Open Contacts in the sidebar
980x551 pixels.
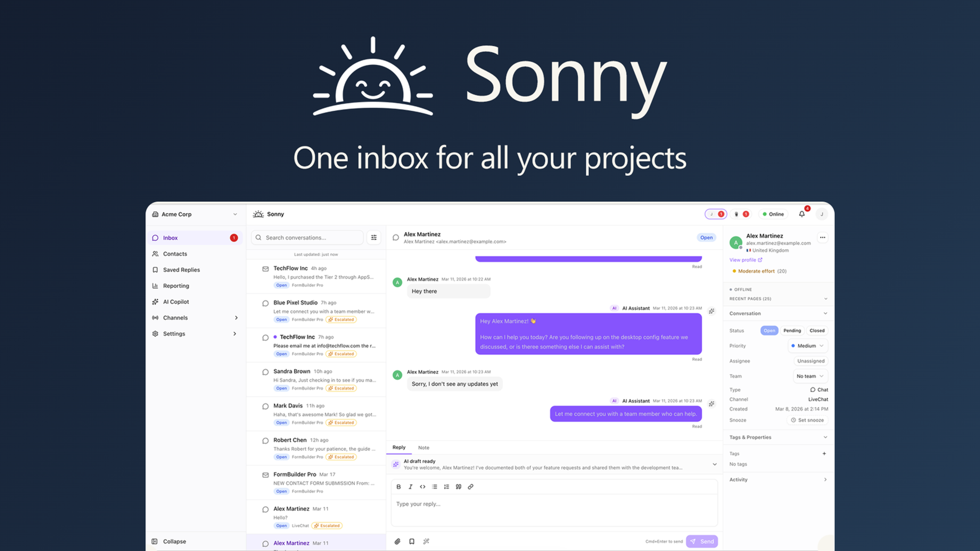(195, 254)
